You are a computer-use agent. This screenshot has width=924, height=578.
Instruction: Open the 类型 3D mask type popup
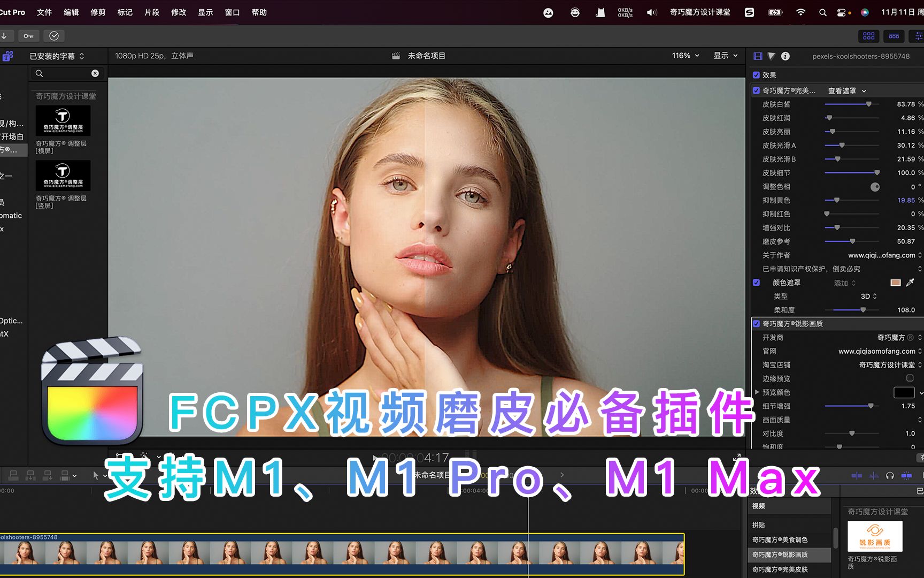(868, 296)
